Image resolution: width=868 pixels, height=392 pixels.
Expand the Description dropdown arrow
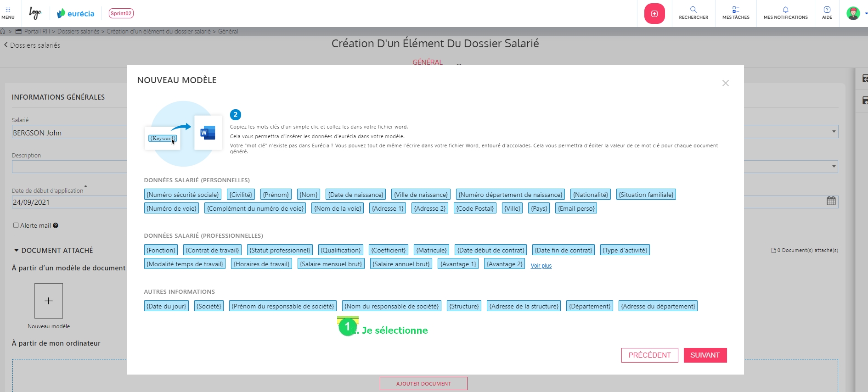[834, 166]
